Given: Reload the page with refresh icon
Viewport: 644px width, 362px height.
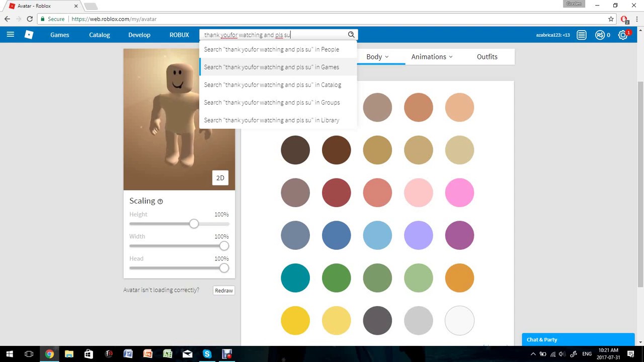Looking at the screenshot, I should point(30,19).
